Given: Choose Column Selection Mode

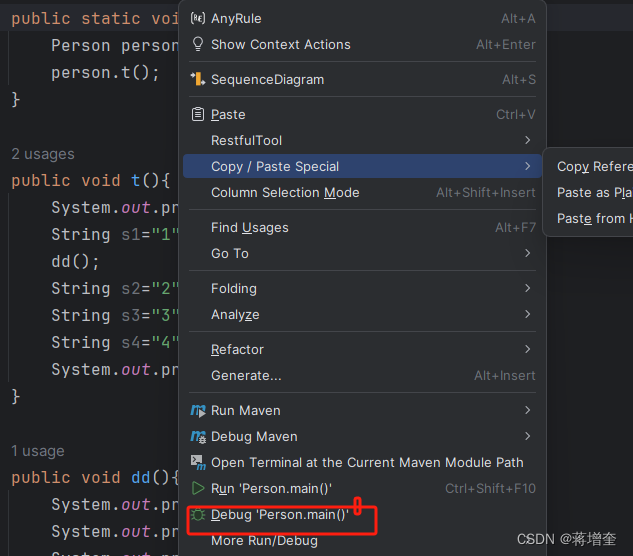Looking at the screenshot, I should (362, 193).
